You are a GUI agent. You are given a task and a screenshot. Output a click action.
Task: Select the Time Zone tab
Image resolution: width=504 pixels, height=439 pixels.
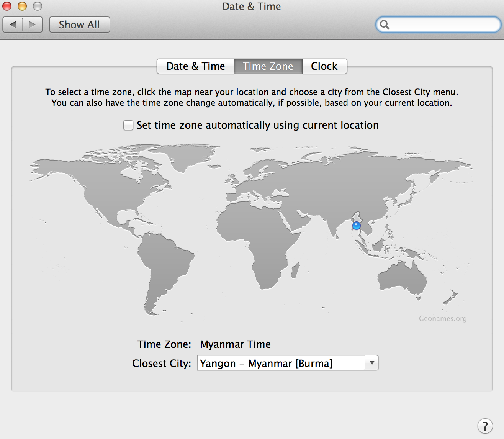tap(268, 66)
